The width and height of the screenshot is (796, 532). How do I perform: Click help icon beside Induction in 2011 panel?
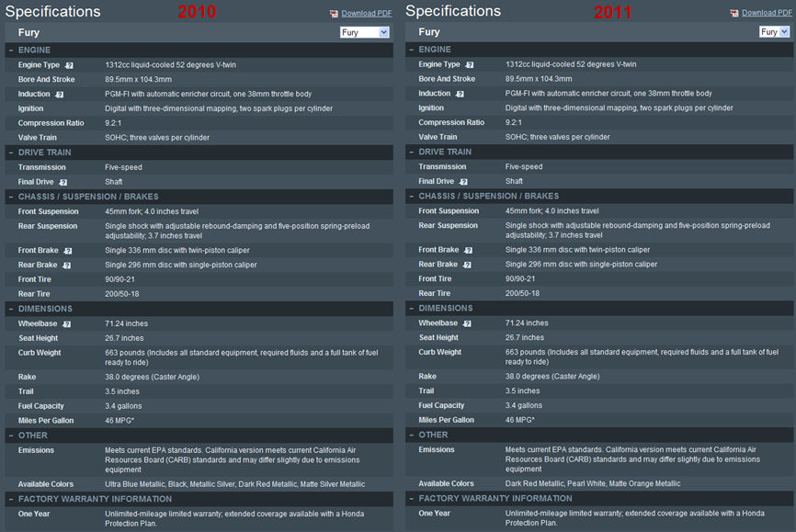[x=460, y=94]
